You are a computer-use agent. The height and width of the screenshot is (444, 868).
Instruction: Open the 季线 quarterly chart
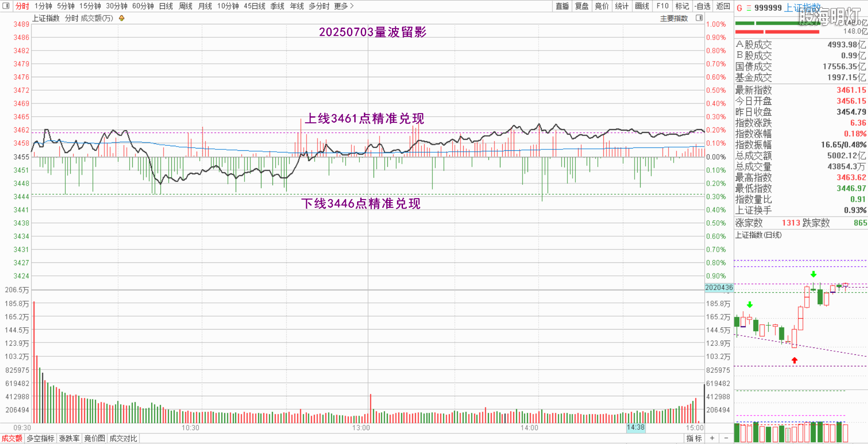pos(278,6)
